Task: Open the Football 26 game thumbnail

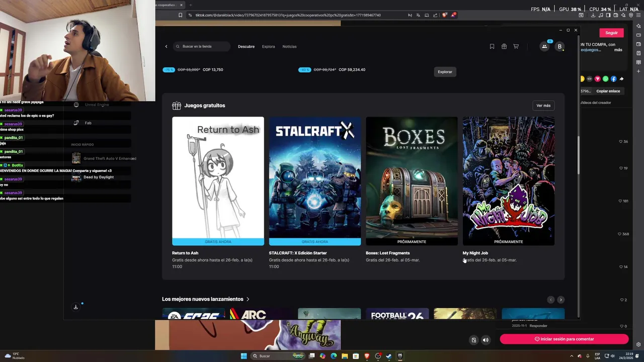Action: (397, 314)
